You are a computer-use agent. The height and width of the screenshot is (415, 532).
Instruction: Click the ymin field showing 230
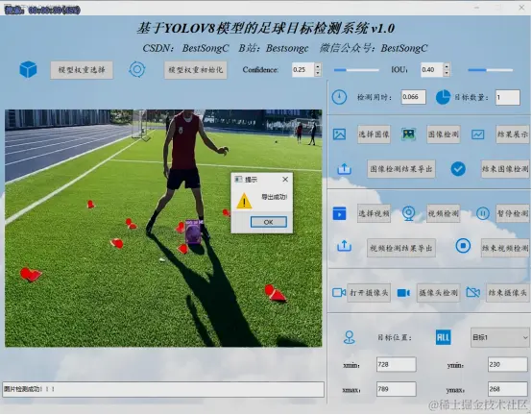[508, 364]
